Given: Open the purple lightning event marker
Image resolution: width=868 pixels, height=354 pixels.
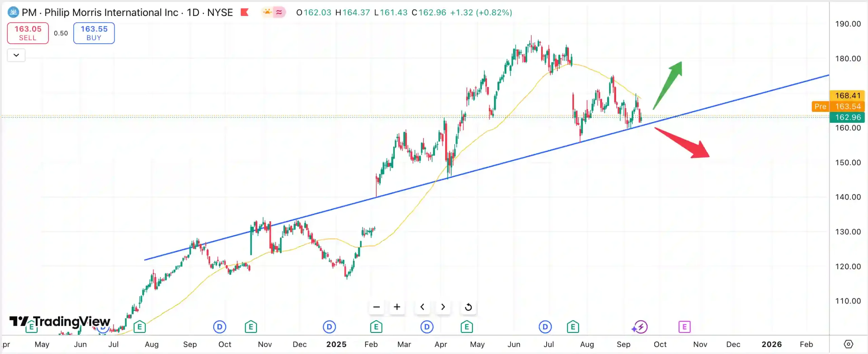Looking at the screenshot, I should 640,327.
